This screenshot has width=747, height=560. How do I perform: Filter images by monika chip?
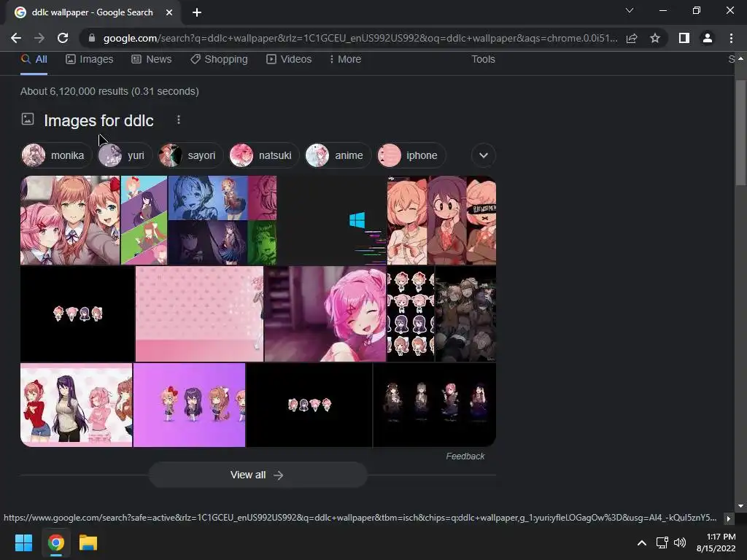click(x=56, y=155)
